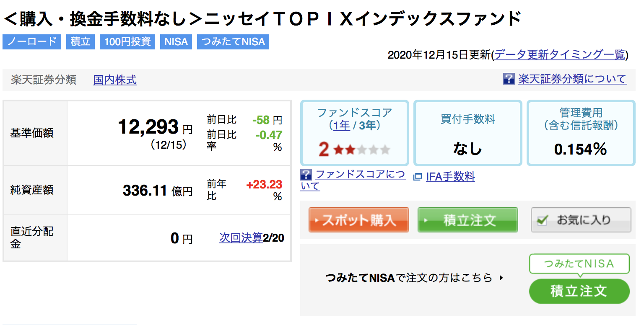644x325 pixels.
Task: Open the データ更新タイミング一覧 link
Action: (x=560, y=55)
